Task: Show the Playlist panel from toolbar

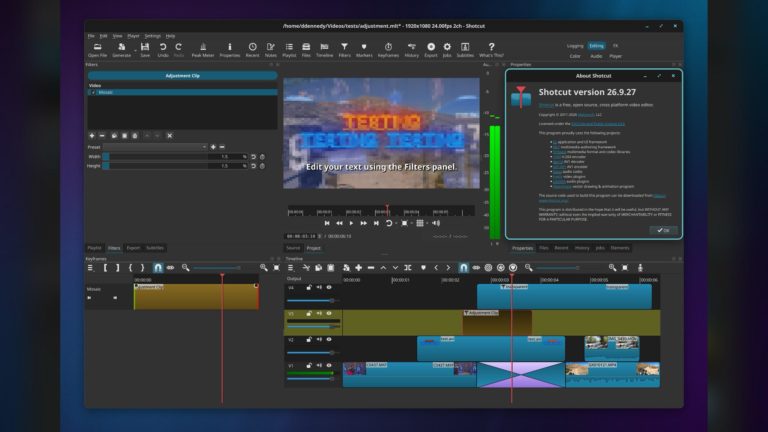Action: coord(289,49)
